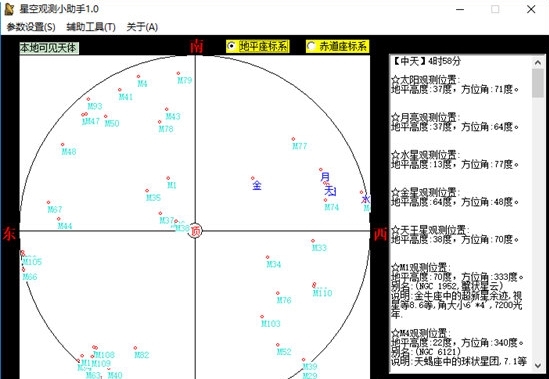The width and height of the screenshot is (549, 379).
Task: Click the M40 label on the chart
Action: (115, 375)
